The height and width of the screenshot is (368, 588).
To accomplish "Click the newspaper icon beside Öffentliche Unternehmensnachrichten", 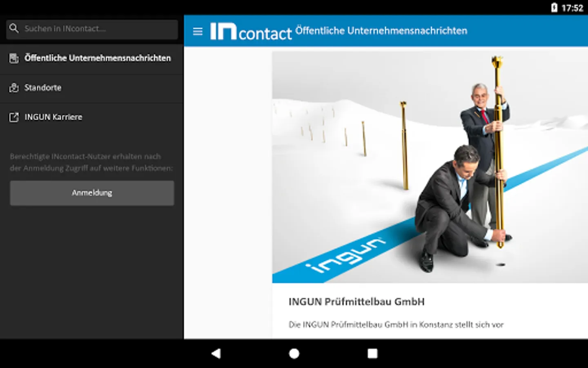I will pos(14,58).
